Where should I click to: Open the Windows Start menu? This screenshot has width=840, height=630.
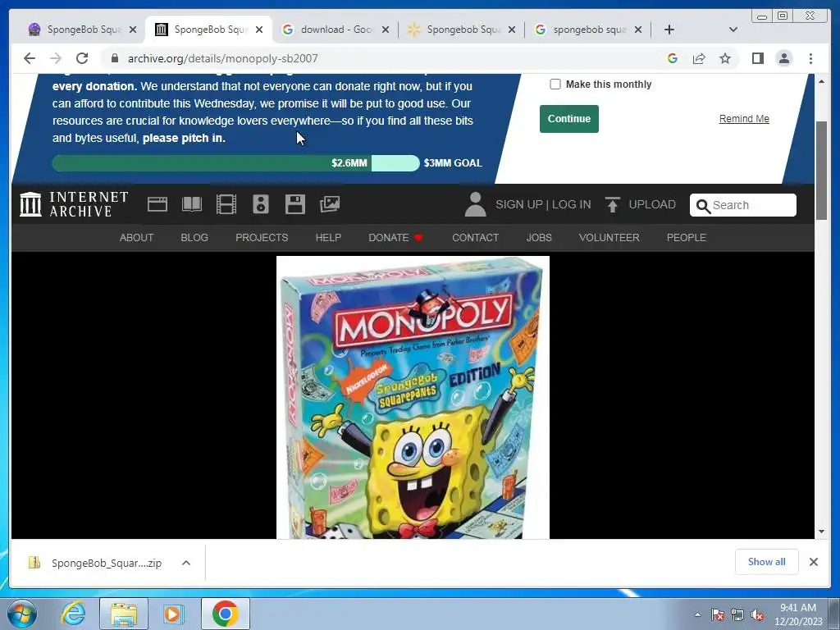[x=21, y=614]
